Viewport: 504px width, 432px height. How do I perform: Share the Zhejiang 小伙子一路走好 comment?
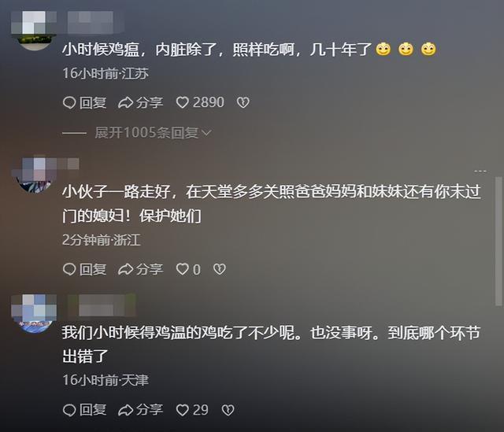pyautogui.click(x=140, y=269)
